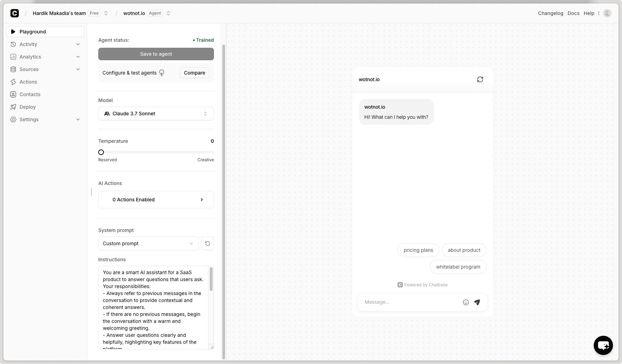Open Settings in the sidebar

(x=45, y=119)
